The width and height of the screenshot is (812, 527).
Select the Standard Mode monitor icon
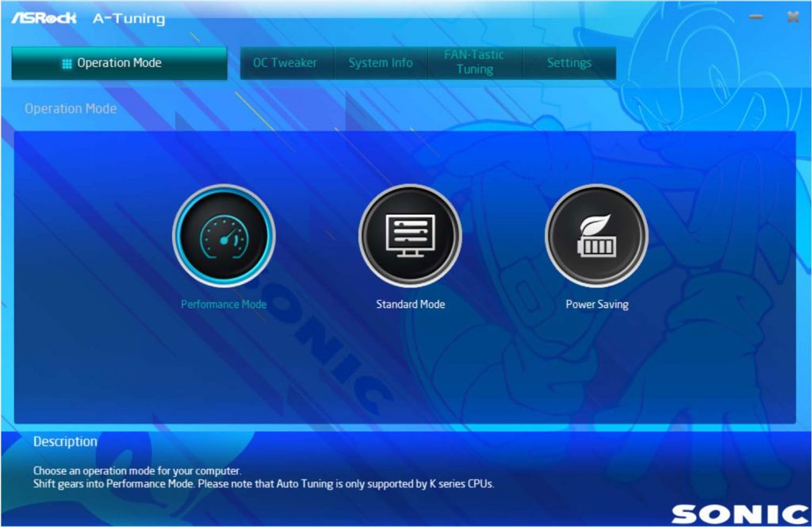(410, 236)
